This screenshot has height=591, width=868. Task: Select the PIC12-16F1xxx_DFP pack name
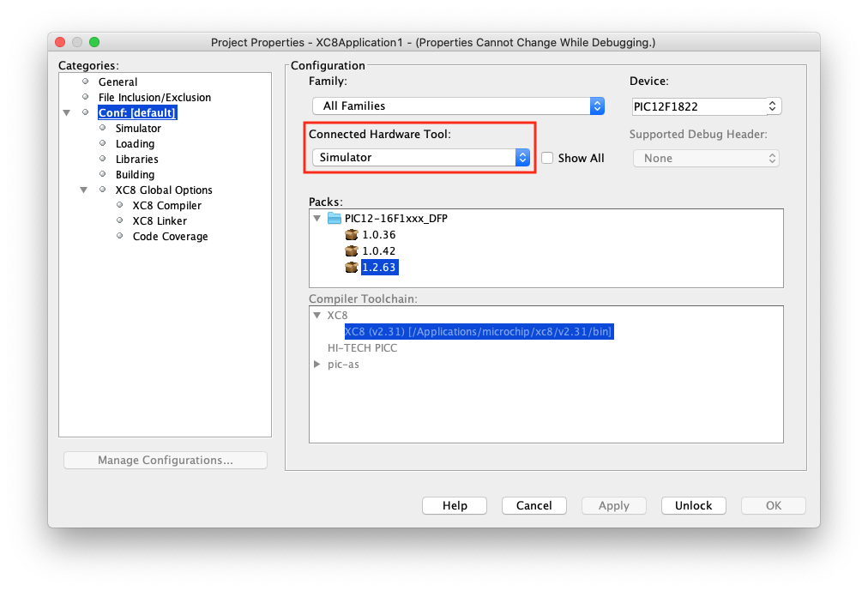point(396,218)
